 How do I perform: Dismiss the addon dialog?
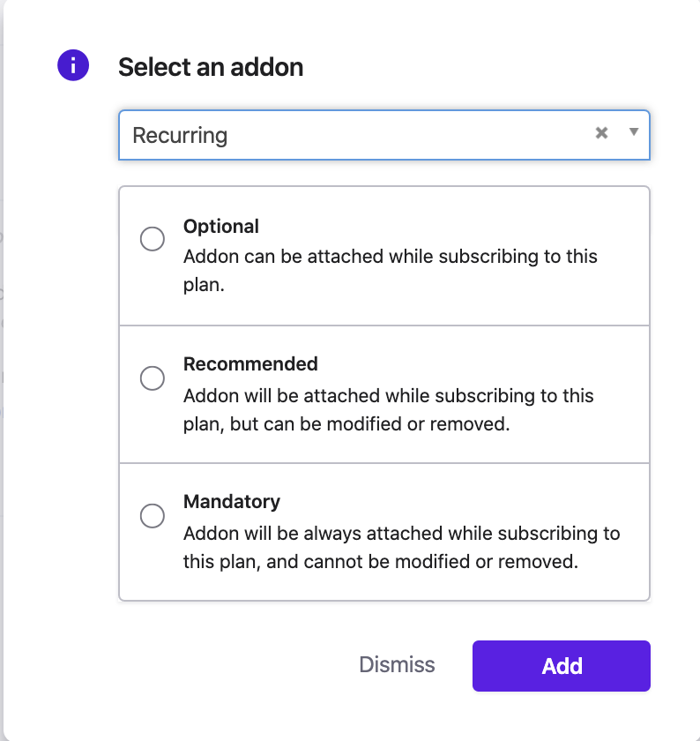[397, 665]
